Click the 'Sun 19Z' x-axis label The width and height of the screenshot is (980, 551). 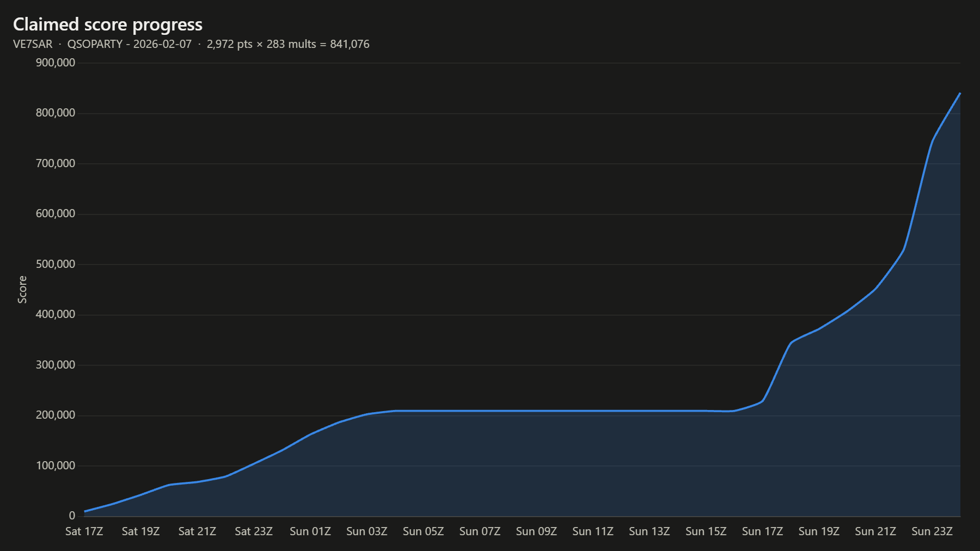pyautogui.click(x=819, y=531)
